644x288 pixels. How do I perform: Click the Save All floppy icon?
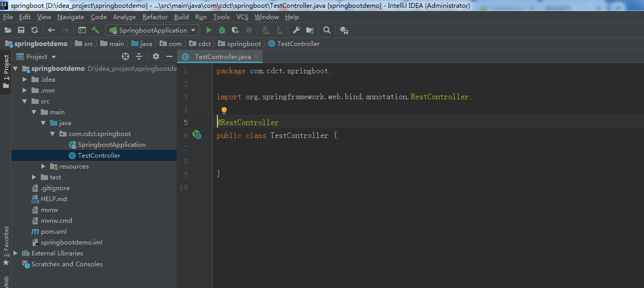pos(21,31)
